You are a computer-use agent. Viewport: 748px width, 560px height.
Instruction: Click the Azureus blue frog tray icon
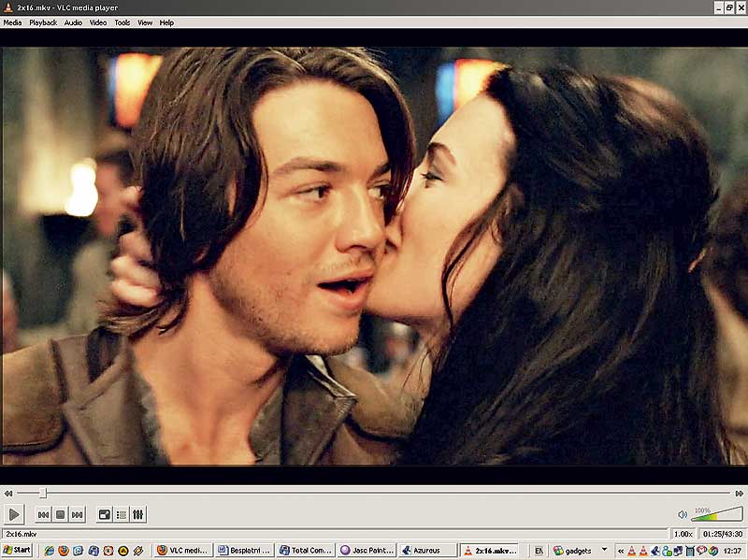pyautogui.click(x=655, y=551)
